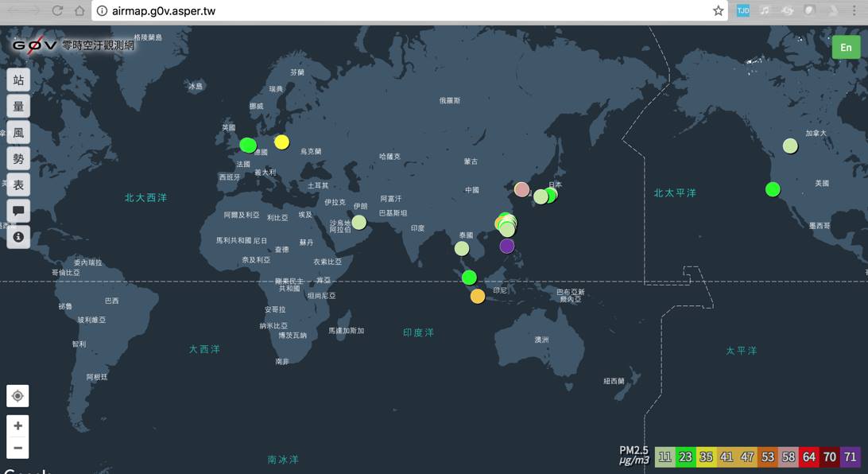Click the pink station marker over Korea

click(521, 189)
